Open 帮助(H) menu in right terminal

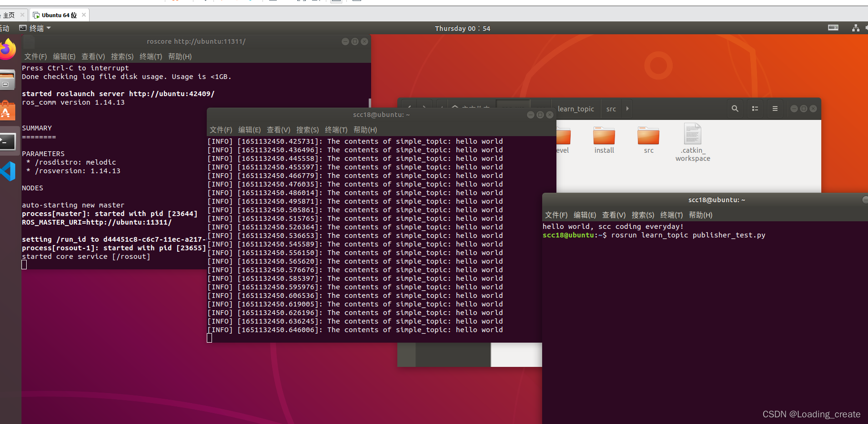[x=701, y=215]
